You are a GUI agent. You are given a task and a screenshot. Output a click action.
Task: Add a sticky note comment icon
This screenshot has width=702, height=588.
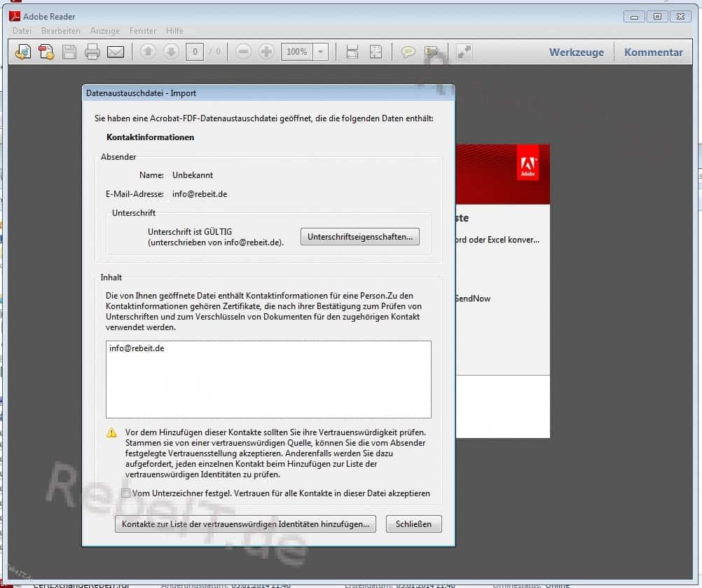point(408,52)
